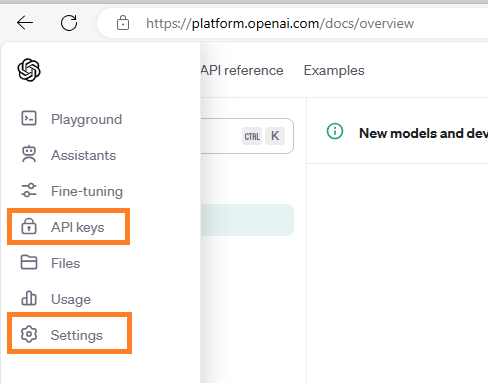Open Playground via its terminal icon
Screen dimensions: 488x383
click(x=29, y=118)
